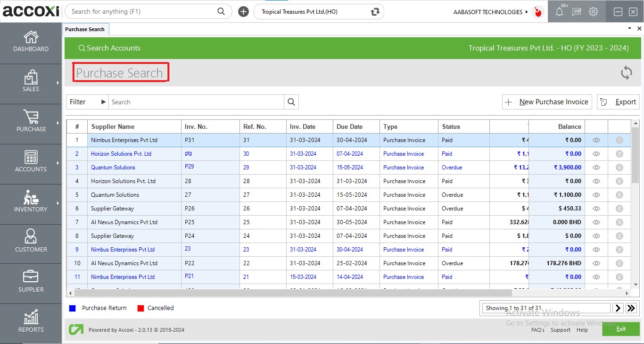The height and width of the screenshot is (344, 644).
Task: Click the green plus icon beside search bar
Action: point(243,11)
